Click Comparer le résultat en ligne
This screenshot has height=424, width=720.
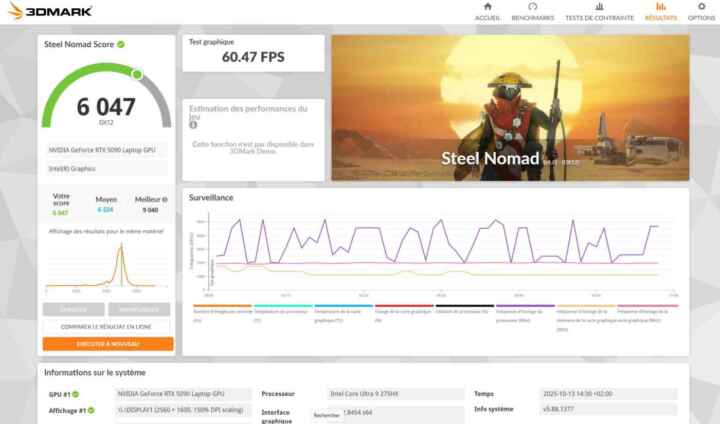coord(107,327)
